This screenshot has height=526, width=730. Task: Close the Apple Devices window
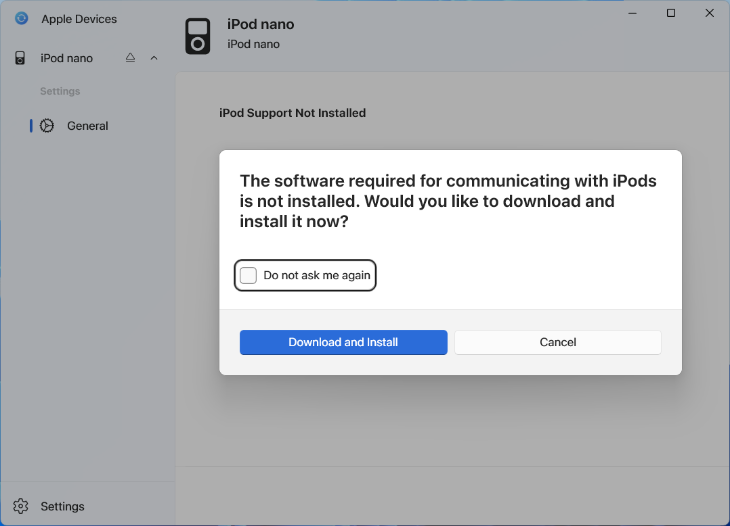(x=710, y=13)
